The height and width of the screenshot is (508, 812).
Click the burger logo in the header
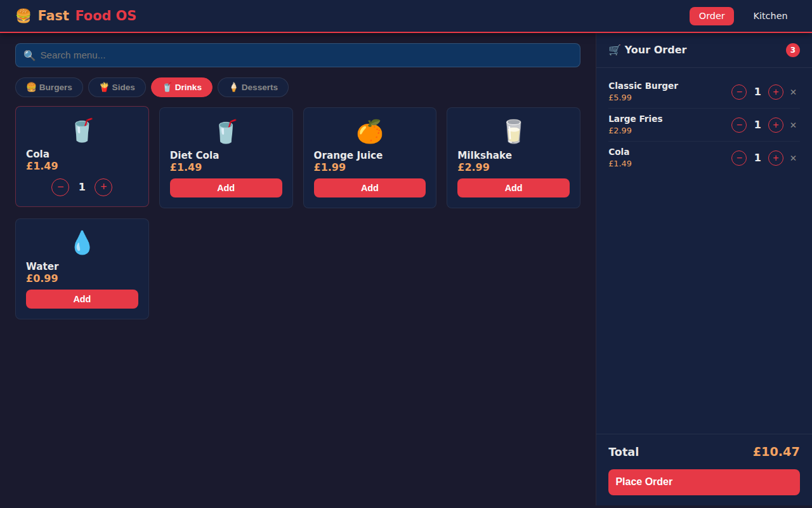pos(23,15)
